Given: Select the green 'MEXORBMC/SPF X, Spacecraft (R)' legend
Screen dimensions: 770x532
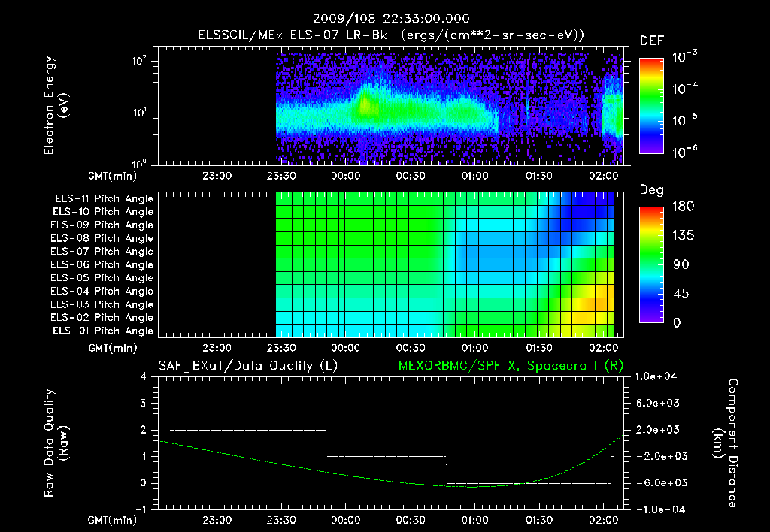Looking at the screenshot, I should 511,366.
